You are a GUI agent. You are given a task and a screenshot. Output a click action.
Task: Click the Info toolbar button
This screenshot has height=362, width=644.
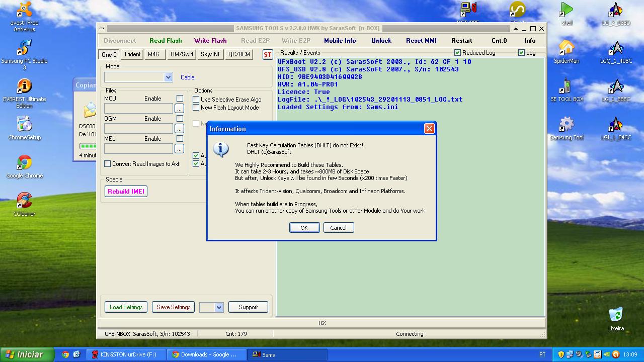coord(530,41)
